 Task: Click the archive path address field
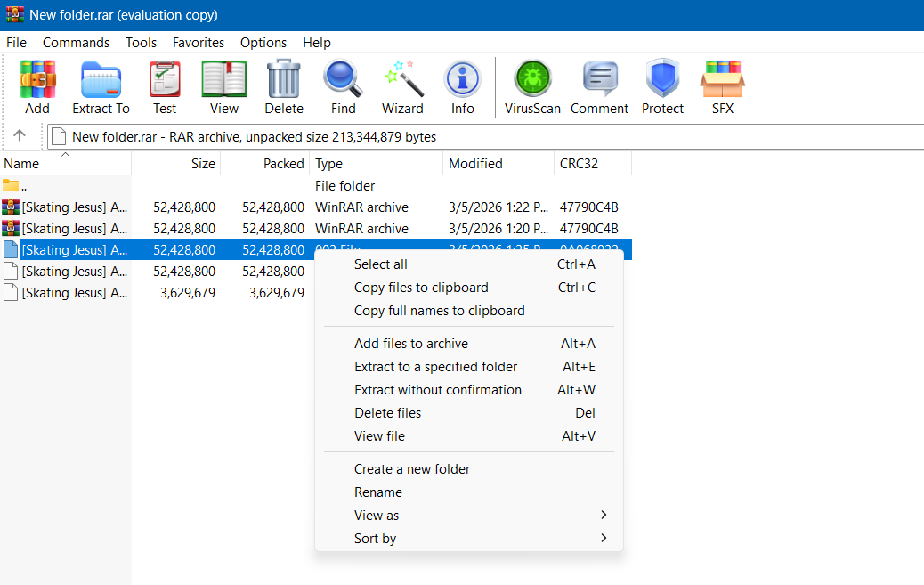coord(485,137)
